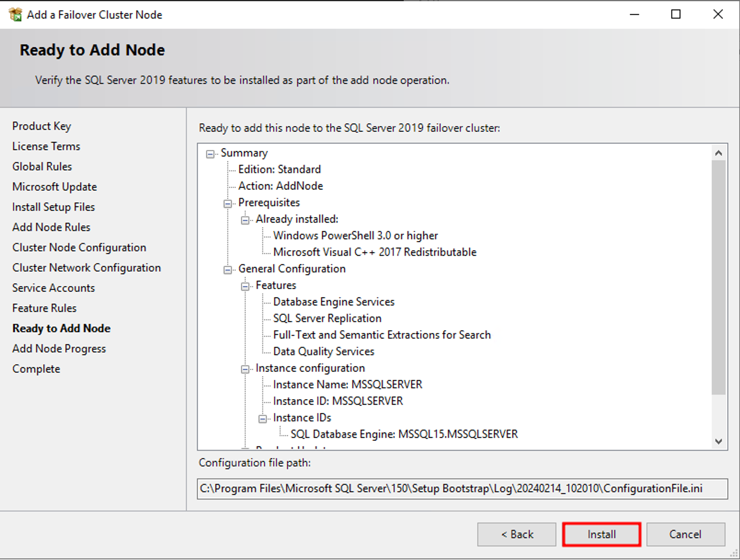Select the Global Rules step
Screen dimensions: 740x560
pyautogui.click(x=42, y=166)
